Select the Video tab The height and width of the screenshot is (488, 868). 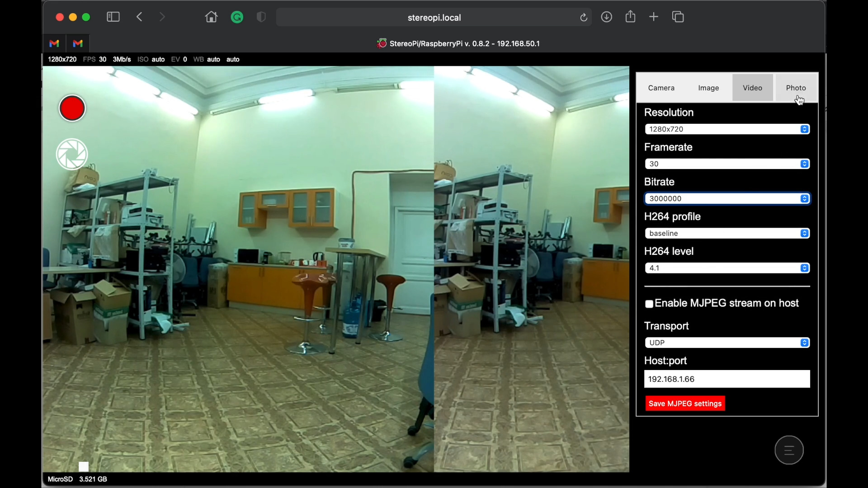tap(752, 88)
